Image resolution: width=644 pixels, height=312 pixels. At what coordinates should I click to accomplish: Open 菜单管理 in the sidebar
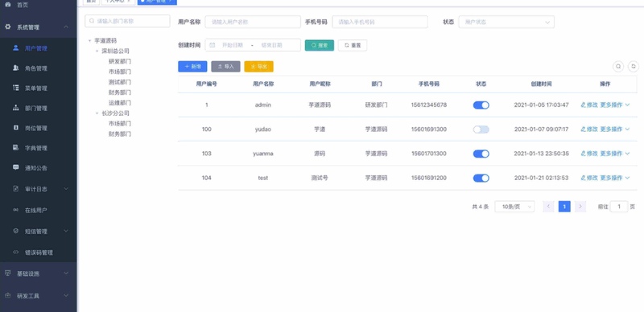point(35,88)
